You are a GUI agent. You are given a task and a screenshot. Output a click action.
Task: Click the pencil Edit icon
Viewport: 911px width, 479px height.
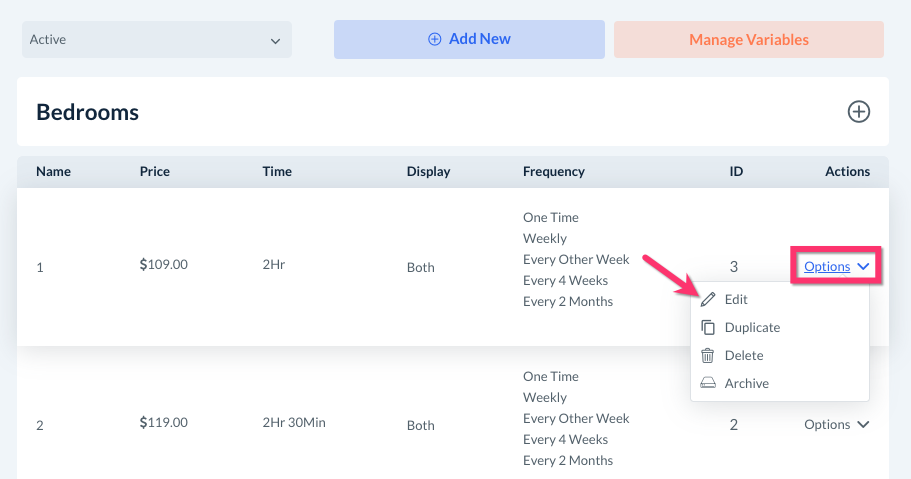(708, 299)
